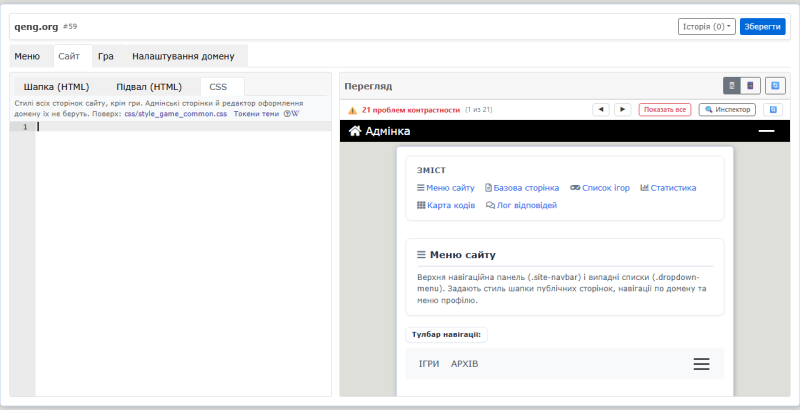Open the Токени теми link
The image size is (800, 410).
pyautogui.click(x=257, y=114)
